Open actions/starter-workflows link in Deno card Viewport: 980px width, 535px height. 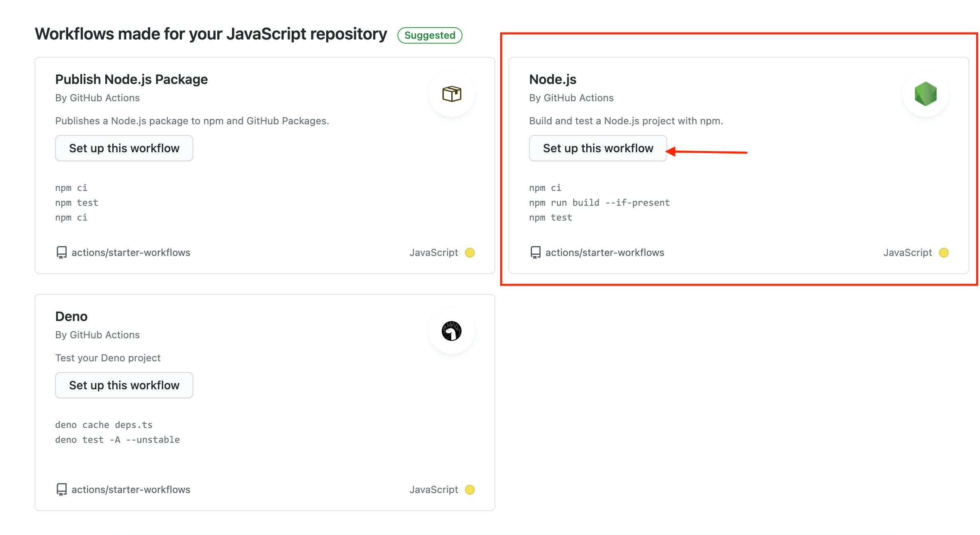point(131,490)
